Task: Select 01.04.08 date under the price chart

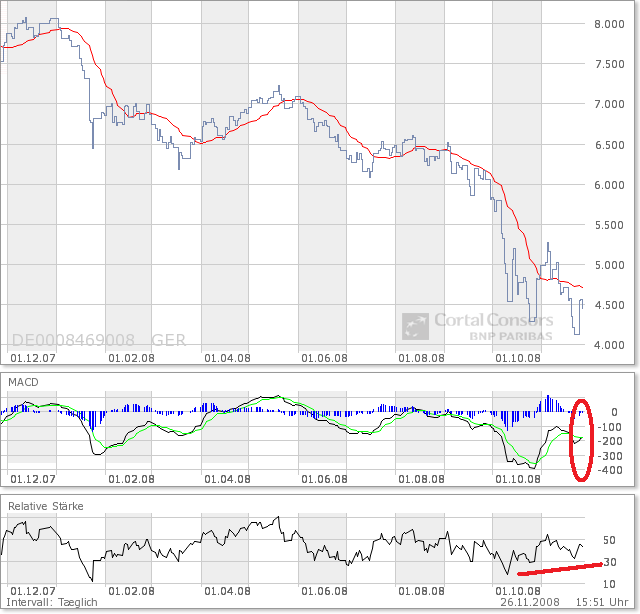Action: [x=227, y=358]
